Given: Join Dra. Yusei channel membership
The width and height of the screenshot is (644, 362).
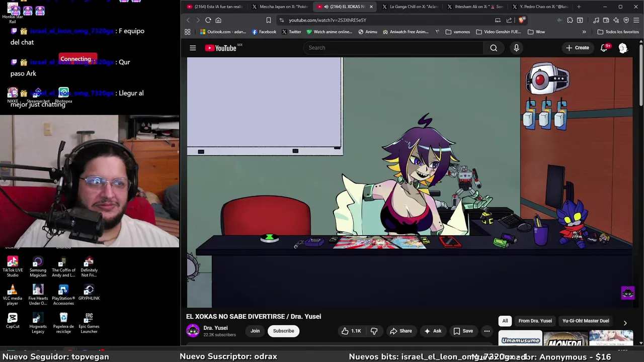Looking at the screenshot, I should (255, 331).
